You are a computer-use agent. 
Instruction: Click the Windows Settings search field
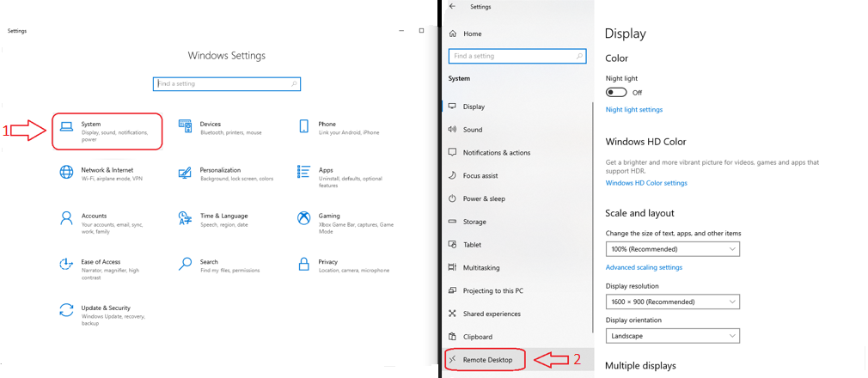[x=227, y=83]
